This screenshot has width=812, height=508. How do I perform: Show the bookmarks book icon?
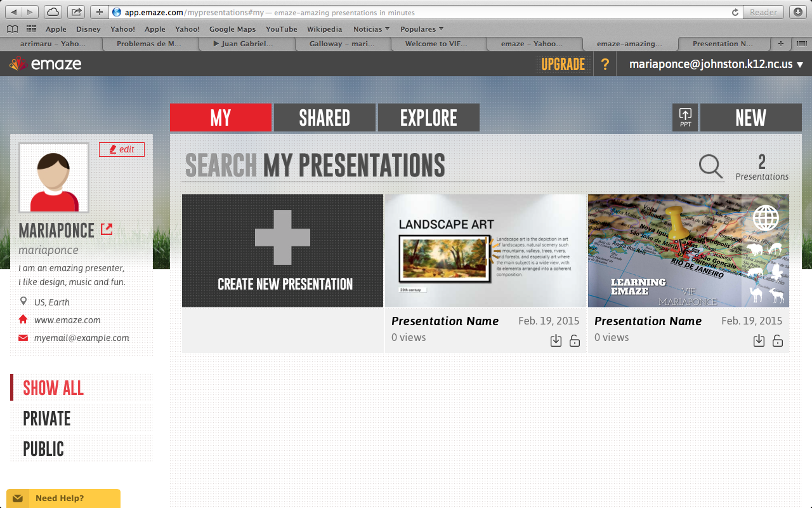click(x=12, y=29)
